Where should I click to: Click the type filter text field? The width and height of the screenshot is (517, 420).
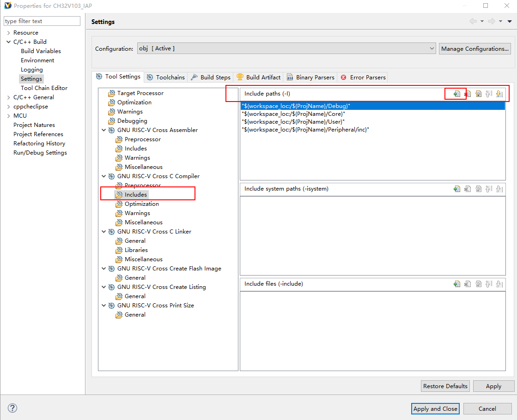pos(42,21)
